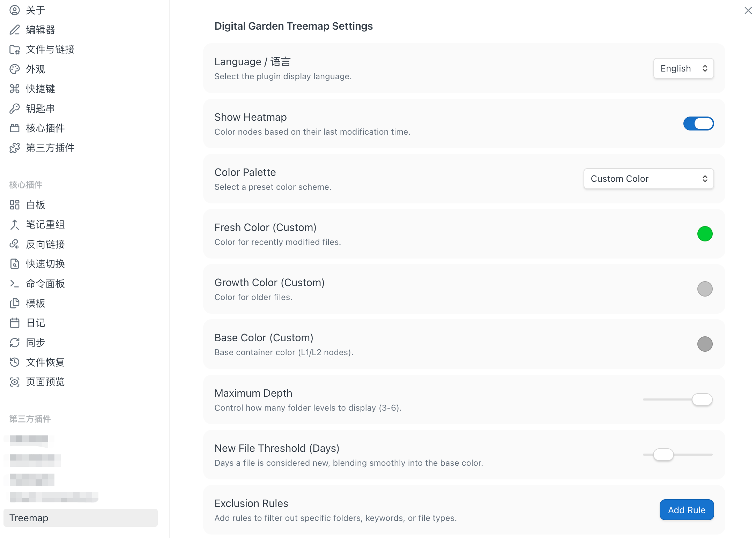Open 日记 plugin settings
Image resolution: width=756 pixels, height=538 pixels.
[x=81, y=323]
